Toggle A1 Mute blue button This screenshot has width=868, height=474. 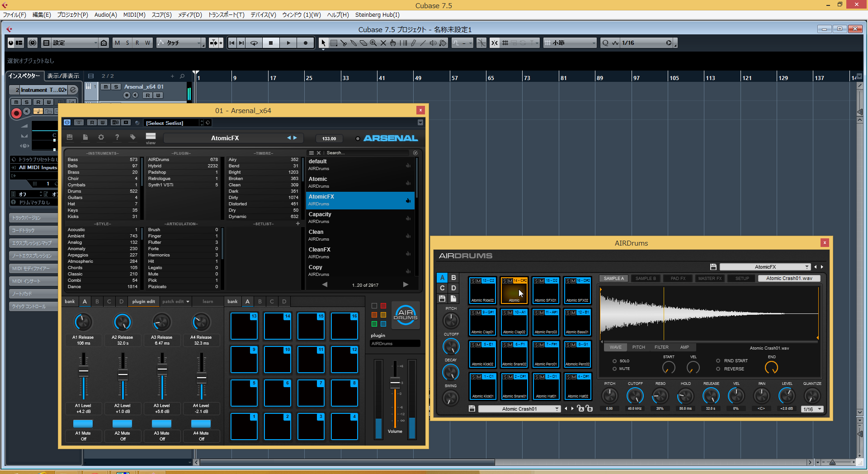tap(83, 423)
